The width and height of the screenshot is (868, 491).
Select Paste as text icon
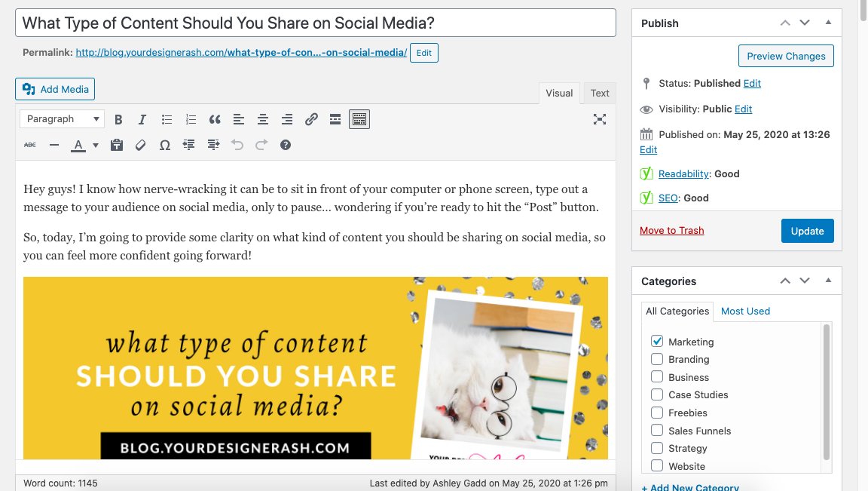coord(116,146)
